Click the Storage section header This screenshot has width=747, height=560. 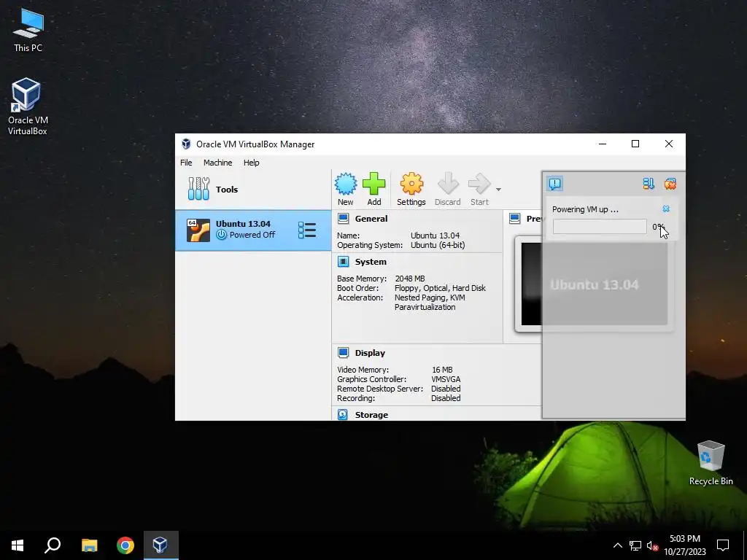coord(371,415)
